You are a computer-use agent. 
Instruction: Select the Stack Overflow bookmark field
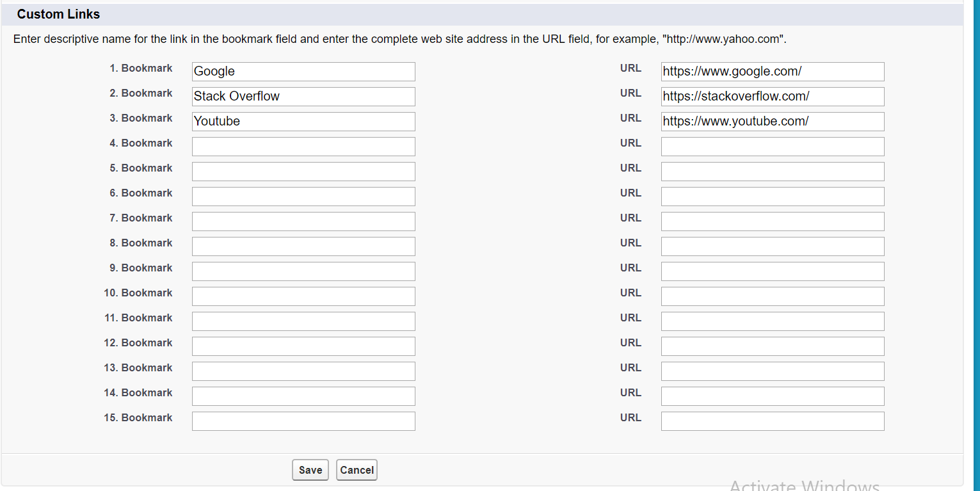[303, 97]
